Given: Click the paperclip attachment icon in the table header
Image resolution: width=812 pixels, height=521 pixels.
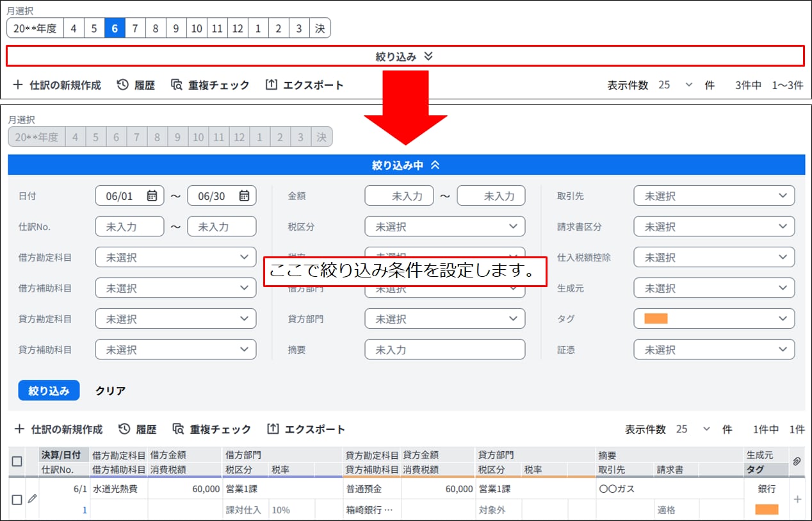Looking at the screenshot, I should [x=797, y=461].
